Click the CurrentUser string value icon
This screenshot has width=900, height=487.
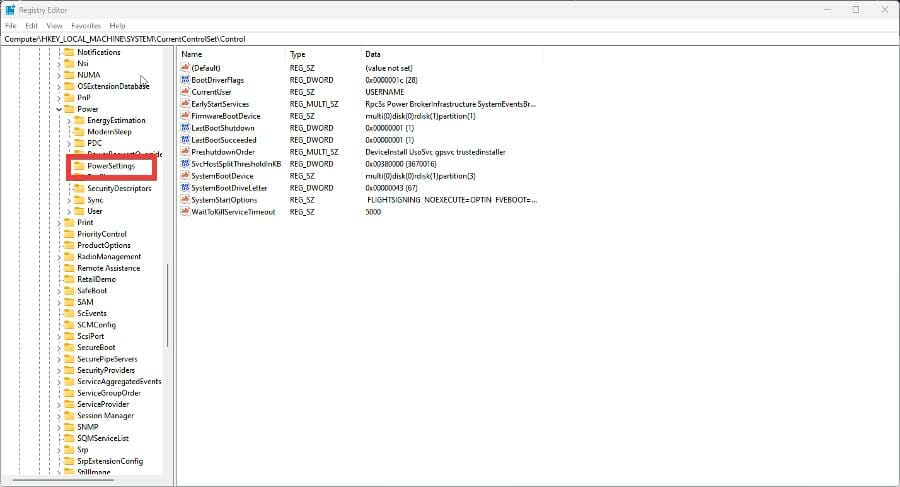pyautogui.click(x=185, y=92)
